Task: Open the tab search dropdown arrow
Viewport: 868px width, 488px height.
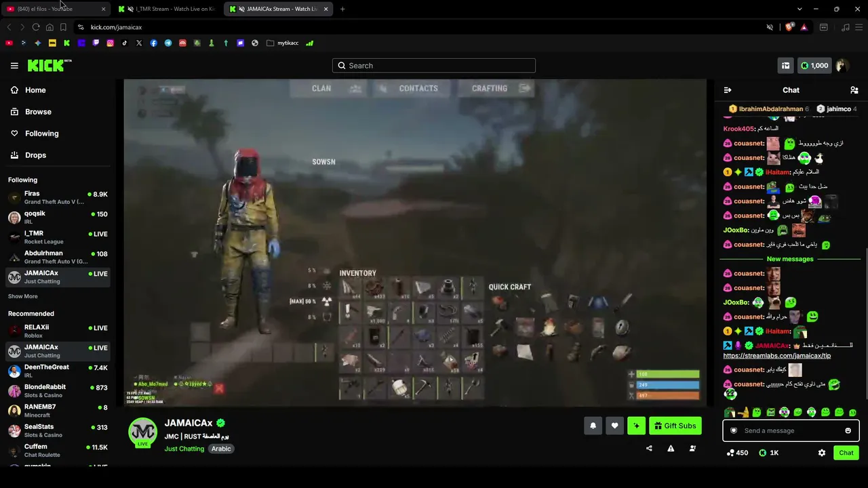Action: 800,9
